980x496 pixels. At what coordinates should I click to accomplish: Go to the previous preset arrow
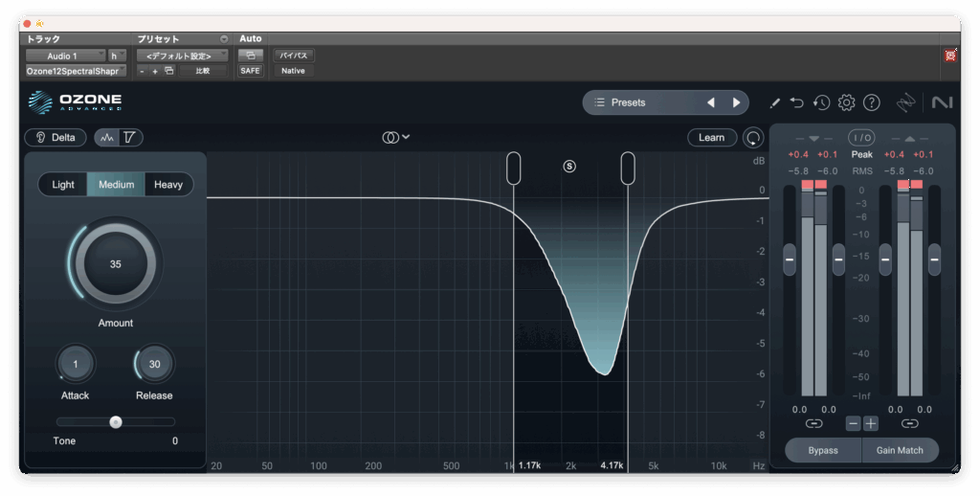[710, 102]
